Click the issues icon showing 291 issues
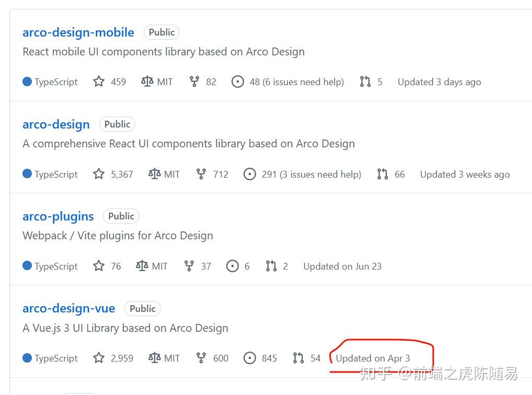 click(250, 174)
